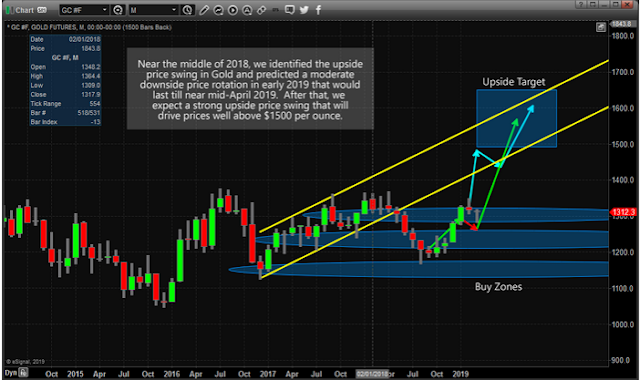Click the Close value 1317.9

tap(91, 95)
